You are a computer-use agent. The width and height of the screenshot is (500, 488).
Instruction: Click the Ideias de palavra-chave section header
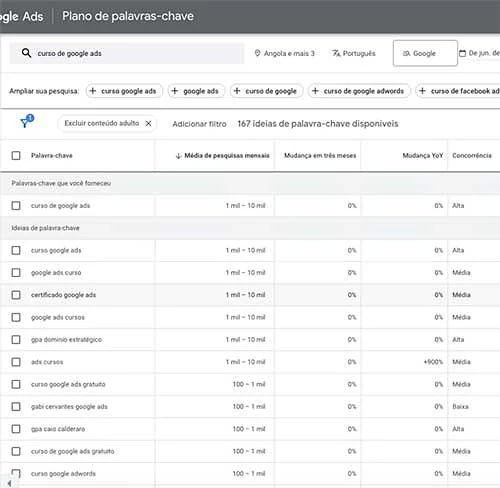[x=45, y=228]
